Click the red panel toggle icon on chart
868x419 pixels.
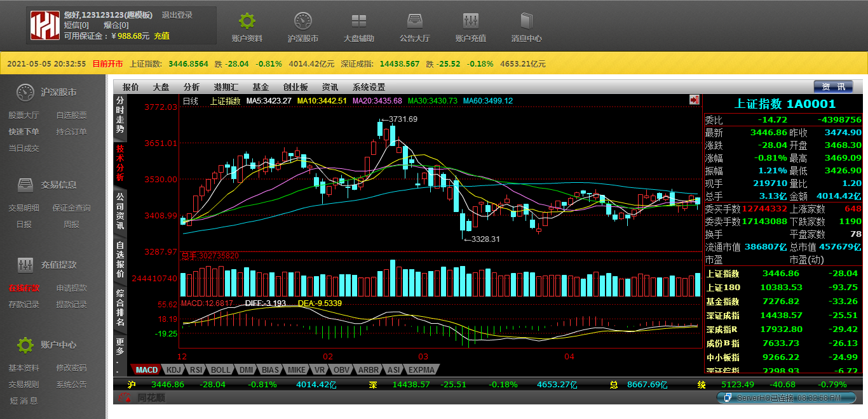[x=694, y=100]
